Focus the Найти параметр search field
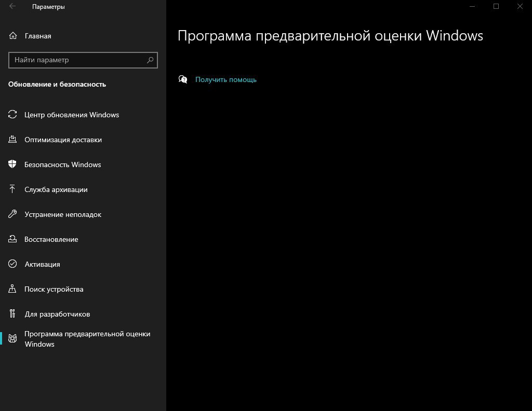The height and width of the screenshot is (411, 532). point(83,60)
